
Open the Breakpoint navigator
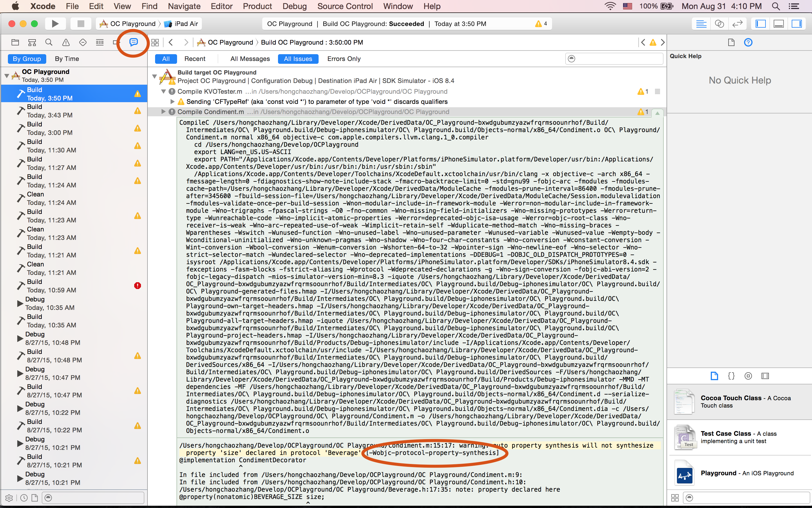coord(116,42)
